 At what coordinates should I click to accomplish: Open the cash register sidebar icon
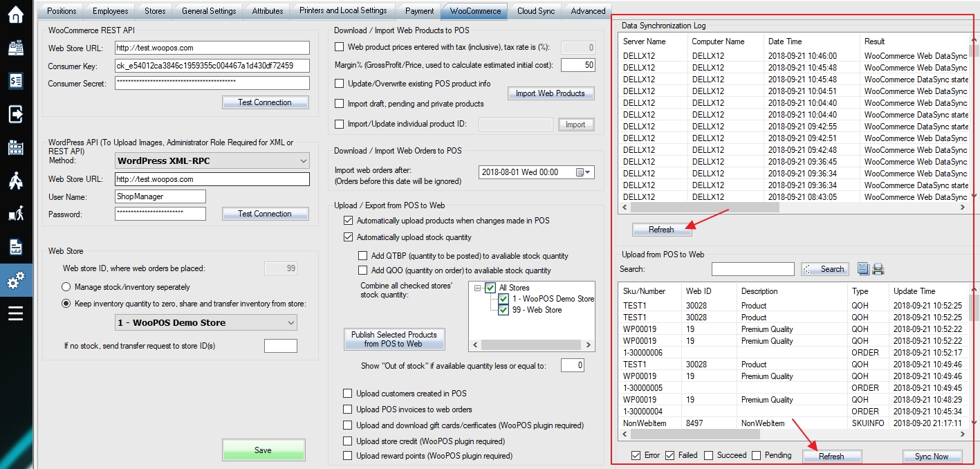[x=16, y=48]
